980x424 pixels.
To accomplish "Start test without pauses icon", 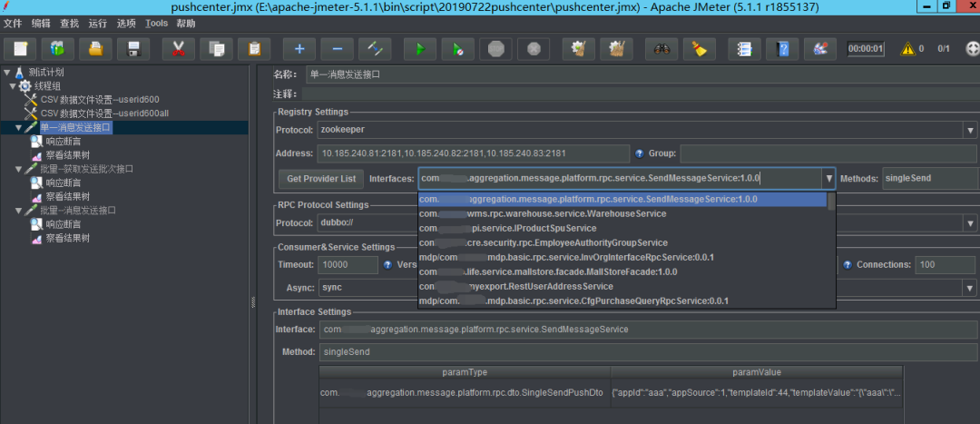I will 458,48.
